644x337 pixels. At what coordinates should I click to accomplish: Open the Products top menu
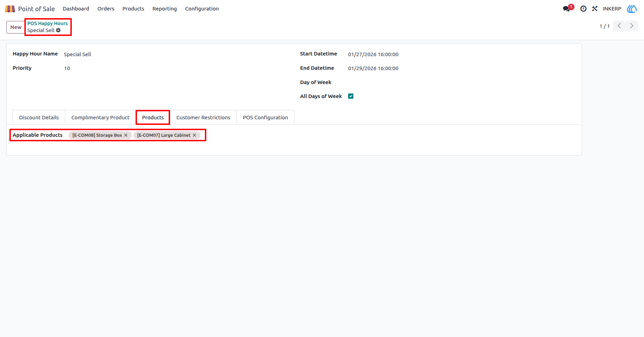pos(133,9)
